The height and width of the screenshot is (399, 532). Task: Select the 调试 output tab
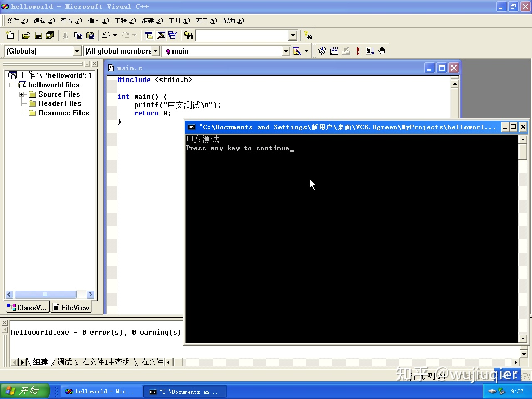[64, 362]
